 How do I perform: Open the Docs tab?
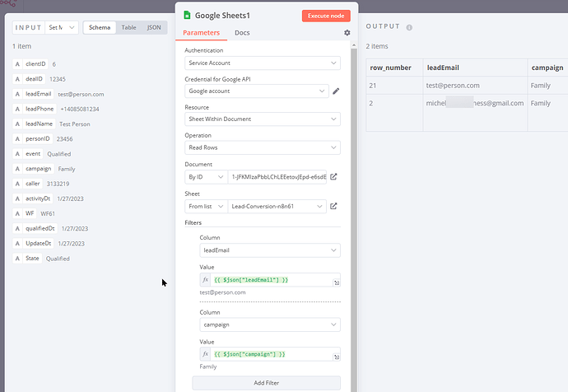pyautogui.click(x=242, y=33)
